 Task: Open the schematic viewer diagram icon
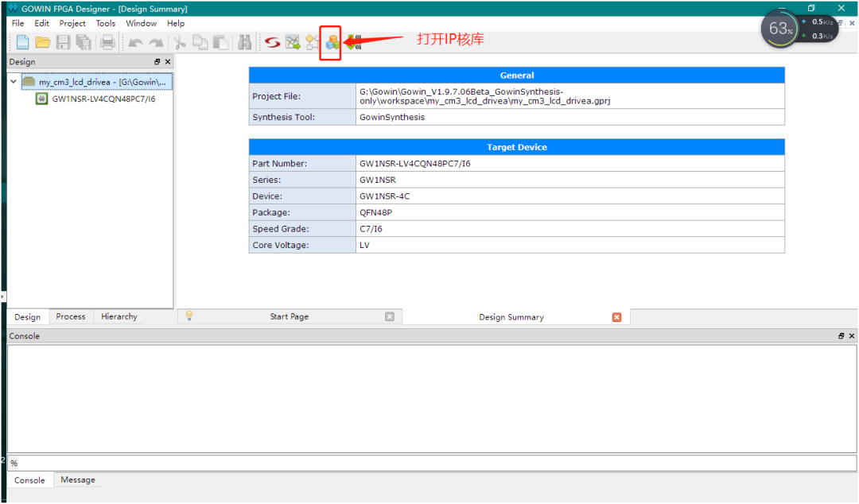(x=313, y=42)
